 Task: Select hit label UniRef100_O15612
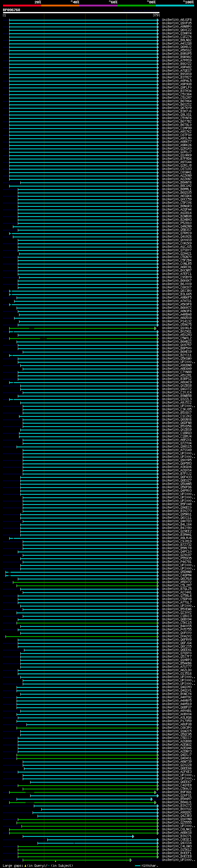[x=177, y=850]
